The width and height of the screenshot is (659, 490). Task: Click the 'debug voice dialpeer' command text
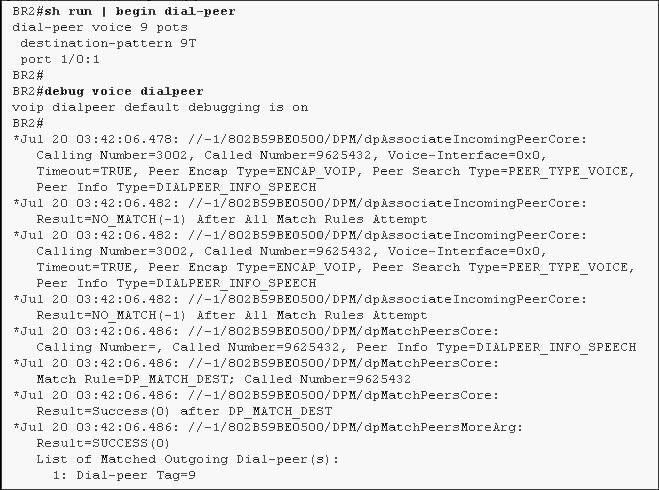pyautogui.click(x=124, y=91)
